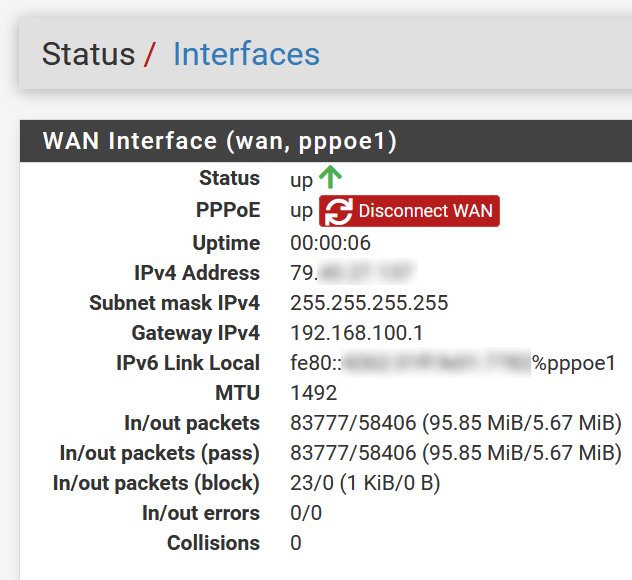Click the blurred IPv4 Address value

(353, 273)
